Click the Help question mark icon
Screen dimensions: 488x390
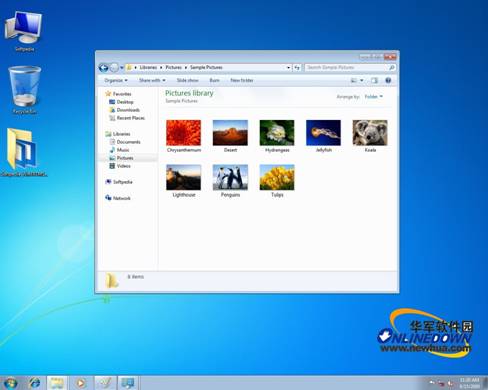point(388,80)
